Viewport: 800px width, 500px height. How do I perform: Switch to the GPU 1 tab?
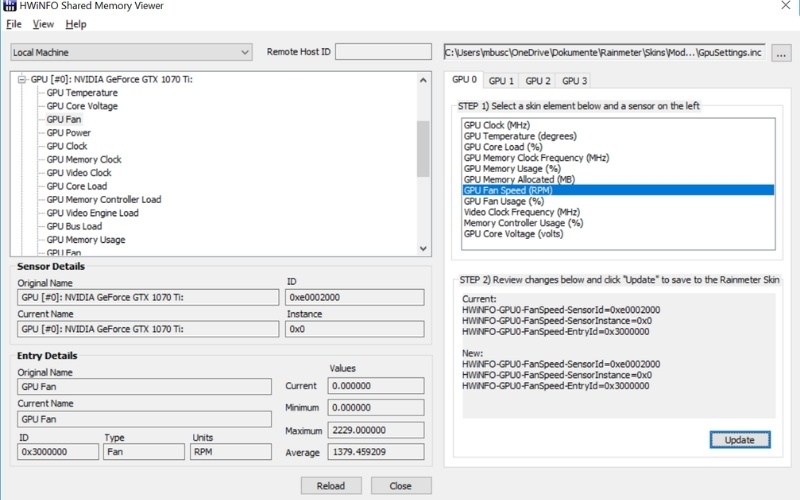[x=501, y=81]
